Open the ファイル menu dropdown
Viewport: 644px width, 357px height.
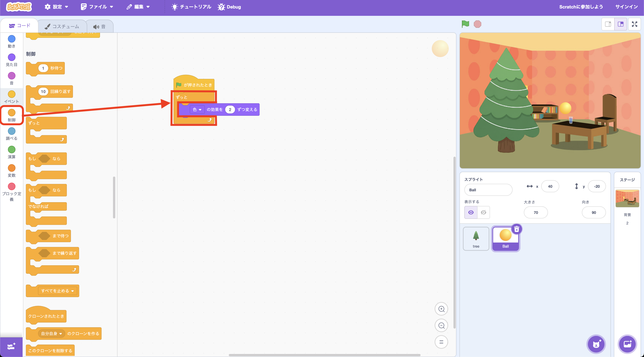pyautogui.click(x=97, y=7)
